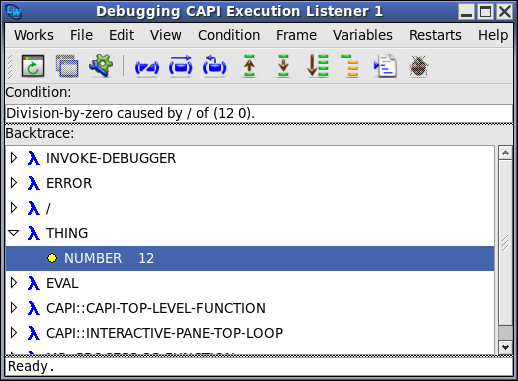Maximize the Debugging CAPI window
Viewport: 518px width, 381px height.
[486, 12]
